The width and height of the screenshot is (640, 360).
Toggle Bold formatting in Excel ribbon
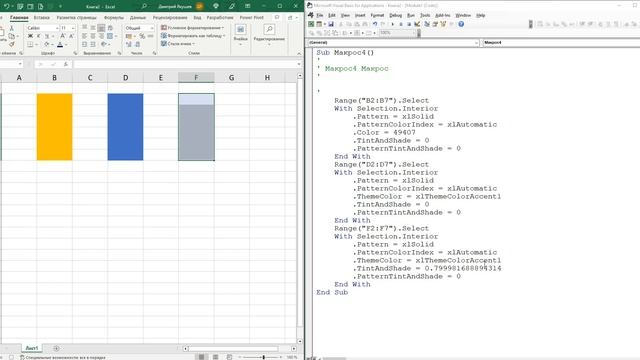tap(30, 36)
